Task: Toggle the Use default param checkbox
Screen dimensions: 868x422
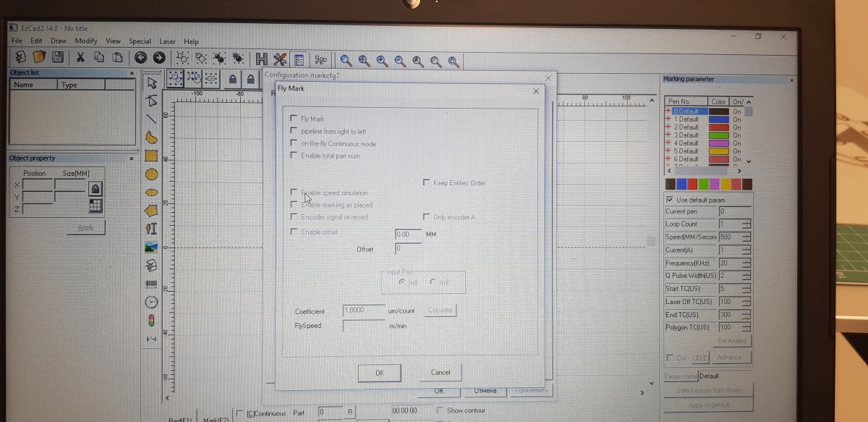Action: [669, 200]
